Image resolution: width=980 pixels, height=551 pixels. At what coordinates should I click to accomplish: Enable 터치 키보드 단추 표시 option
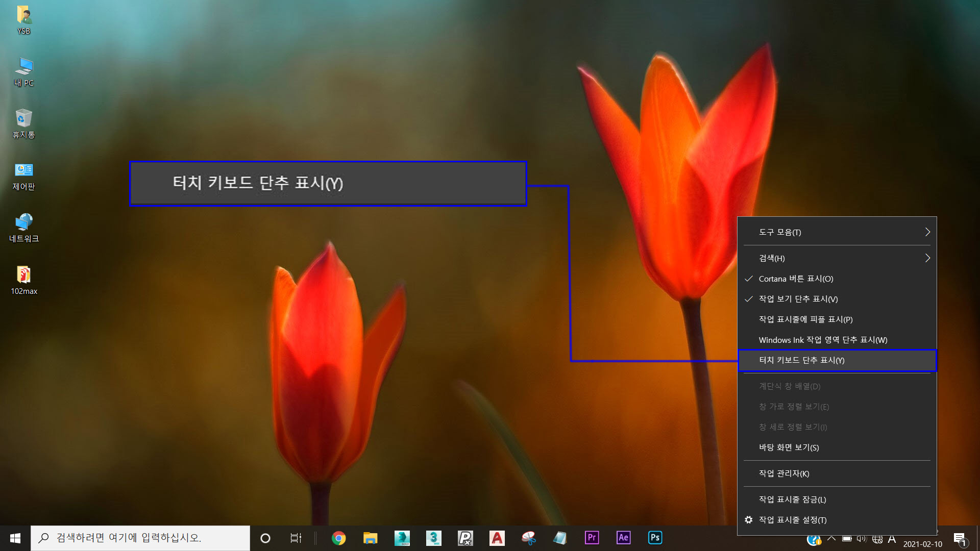(801, 360)
